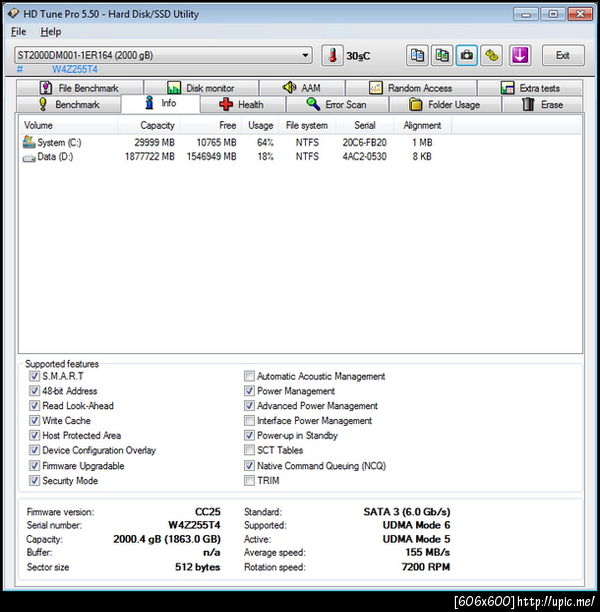Click serial cell 20C6-FB20
This screenshot has width=600, height=612.
365,142
